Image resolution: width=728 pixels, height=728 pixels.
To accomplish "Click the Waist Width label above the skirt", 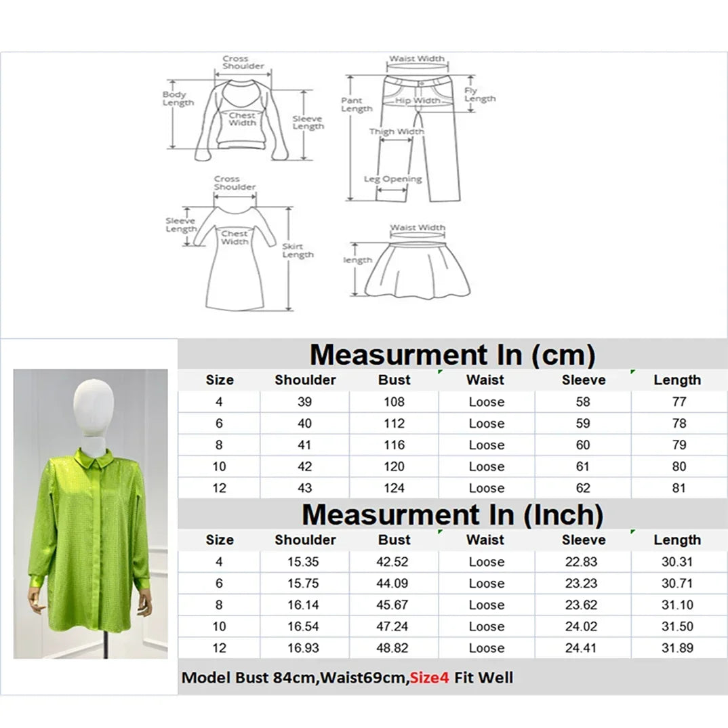I will pyautogui.click(x=418, y=227).
